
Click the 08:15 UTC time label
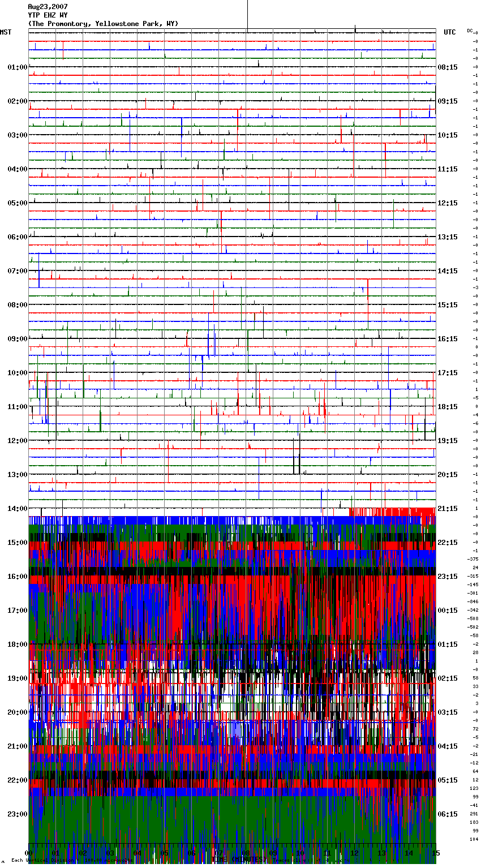448,67
